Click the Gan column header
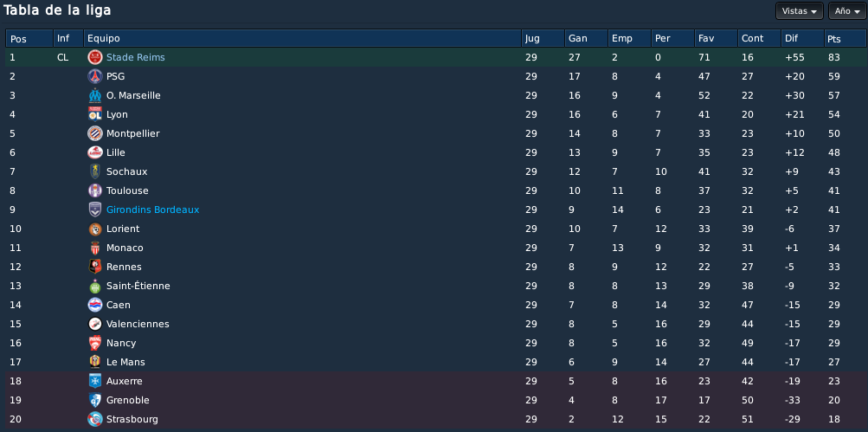The image size is (868, 432). click(x=586, y=38)
